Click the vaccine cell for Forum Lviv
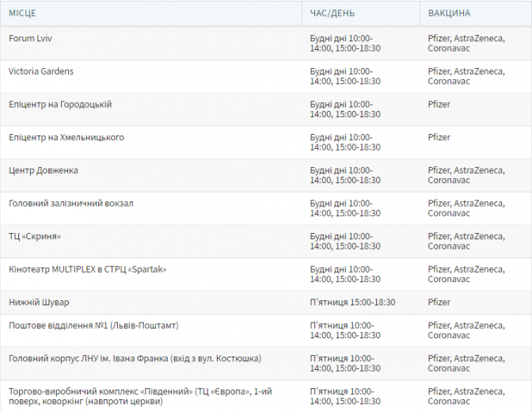This screenshot has height=412, width=532. click(x=466, y=43)
